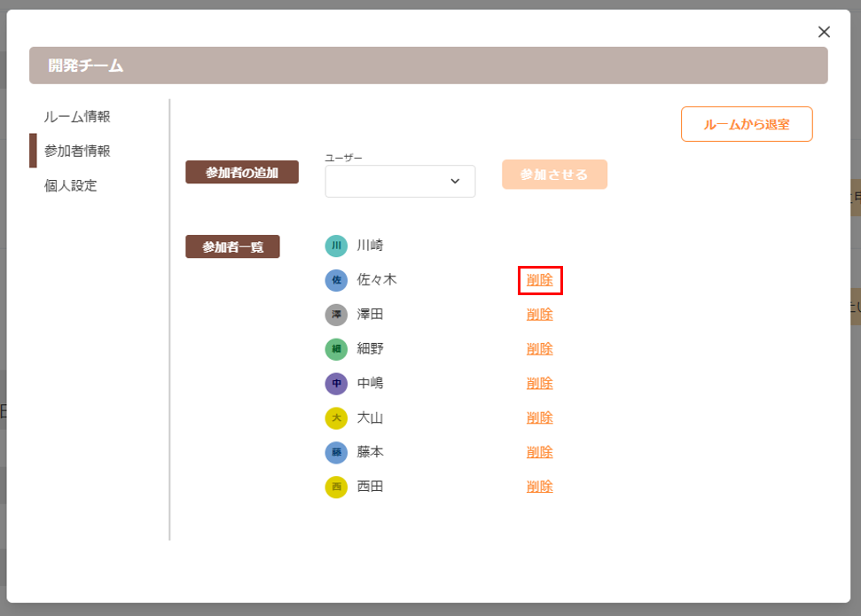Viewport: 861px width, 616px height.
Task: Click 削除 next to 細野
Action: point(539,349)
